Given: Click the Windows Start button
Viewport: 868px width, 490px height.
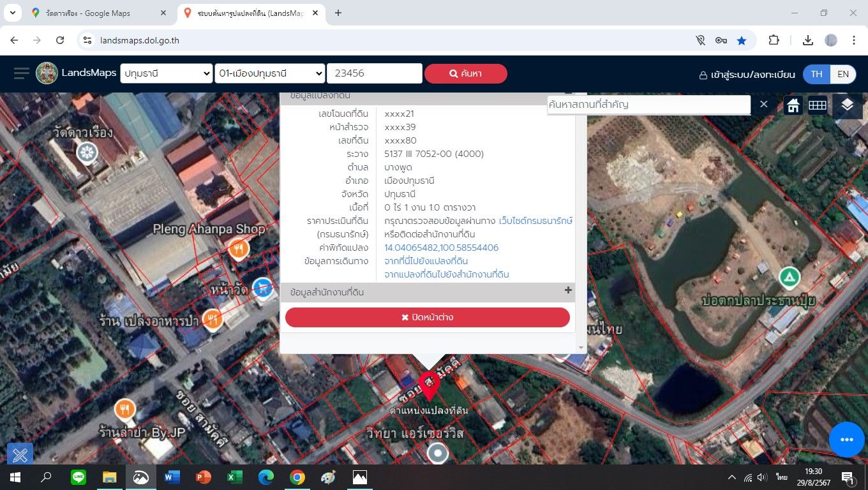Looking at the screenshot, I should tap(15, 477).
